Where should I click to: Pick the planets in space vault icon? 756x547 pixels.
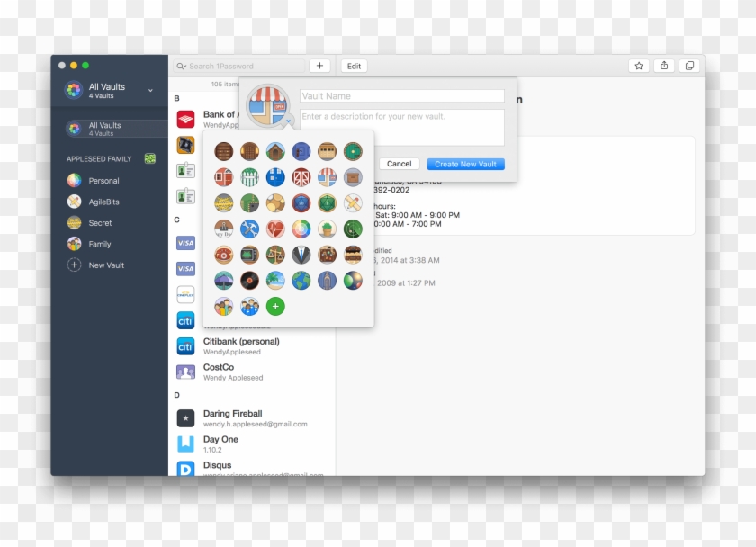353,281
